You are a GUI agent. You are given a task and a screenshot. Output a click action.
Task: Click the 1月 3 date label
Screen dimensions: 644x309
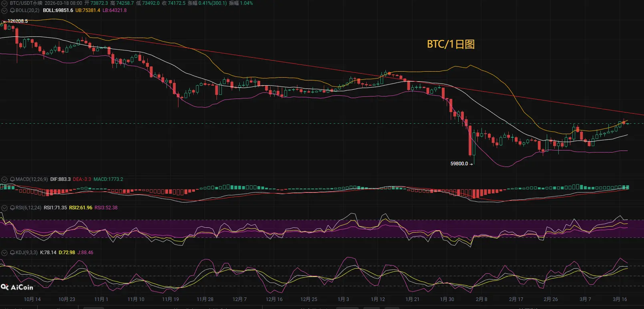343,299
